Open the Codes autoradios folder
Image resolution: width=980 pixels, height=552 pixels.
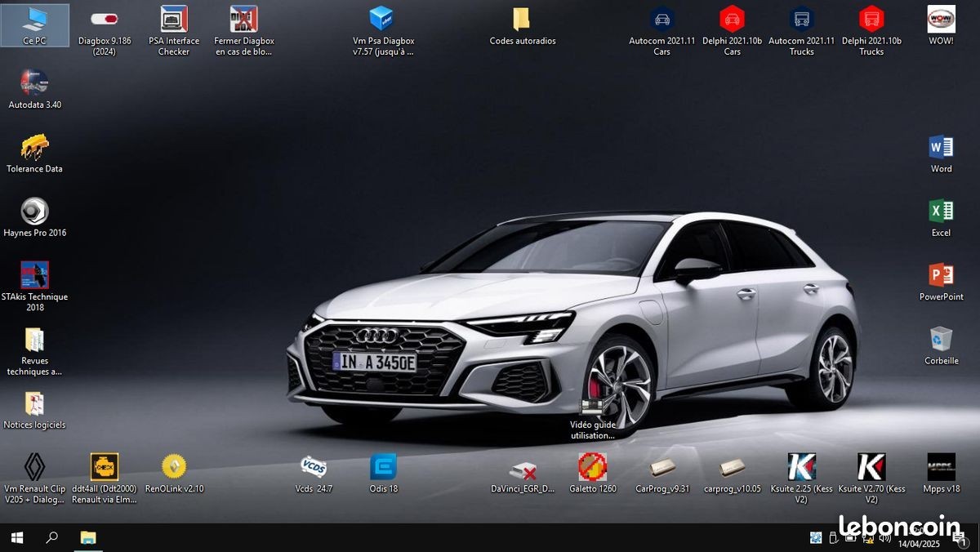(x=522, y=20)
